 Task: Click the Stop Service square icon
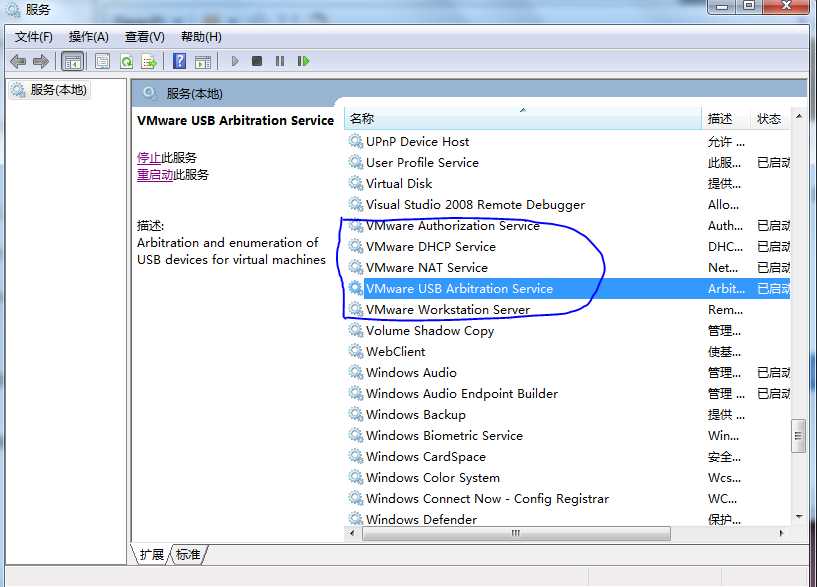[257, 61]
